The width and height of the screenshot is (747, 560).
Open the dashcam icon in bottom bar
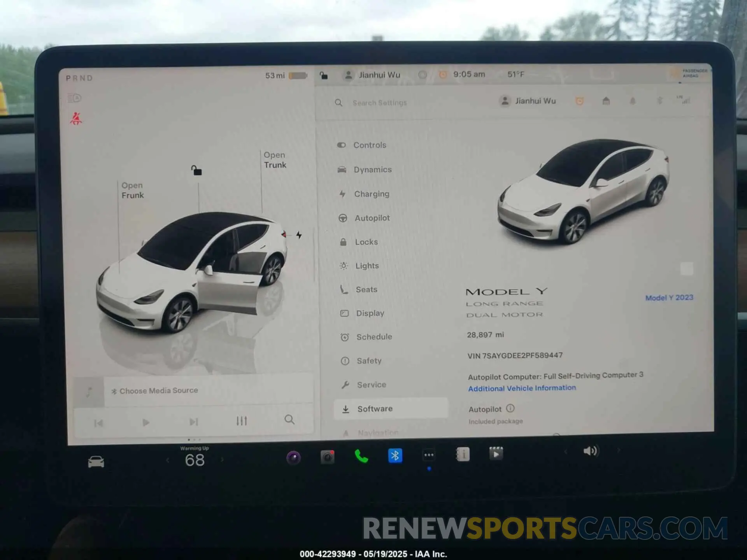pos(327,457)
